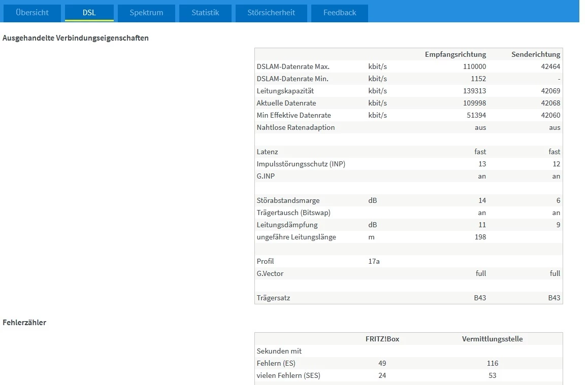Click the Empfangsrichtung column header
588x385 pixels.
click(x=455, y=54)
